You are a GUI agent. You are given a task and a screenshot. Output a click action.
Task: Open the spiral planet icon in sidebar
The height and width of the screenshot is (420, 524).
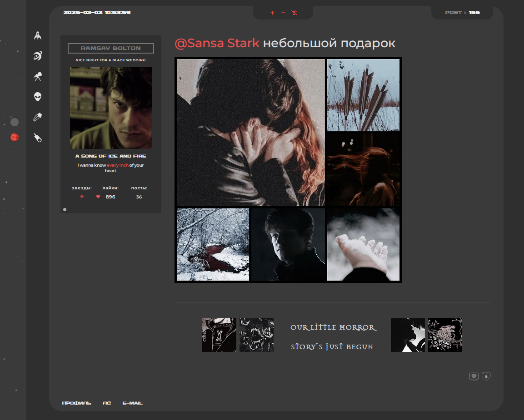pyautogui.click(x=38, y=56)
